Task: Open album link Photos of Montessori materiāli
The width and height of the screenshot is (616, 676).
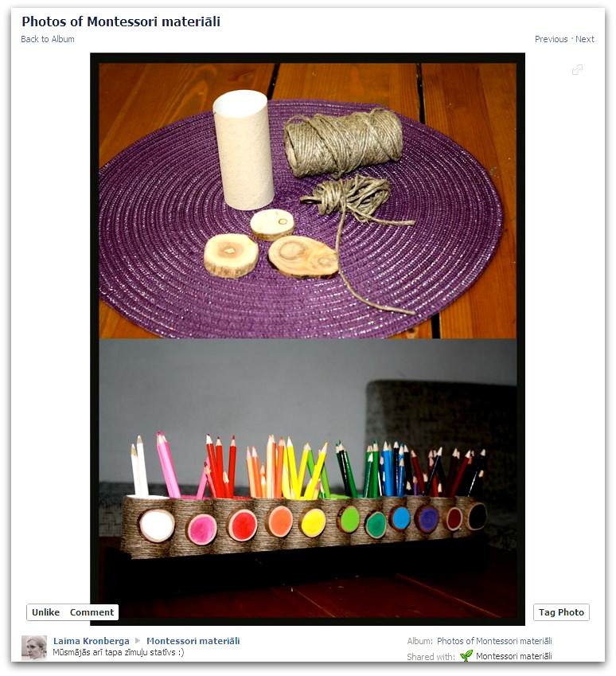Action: coord(494,641)
